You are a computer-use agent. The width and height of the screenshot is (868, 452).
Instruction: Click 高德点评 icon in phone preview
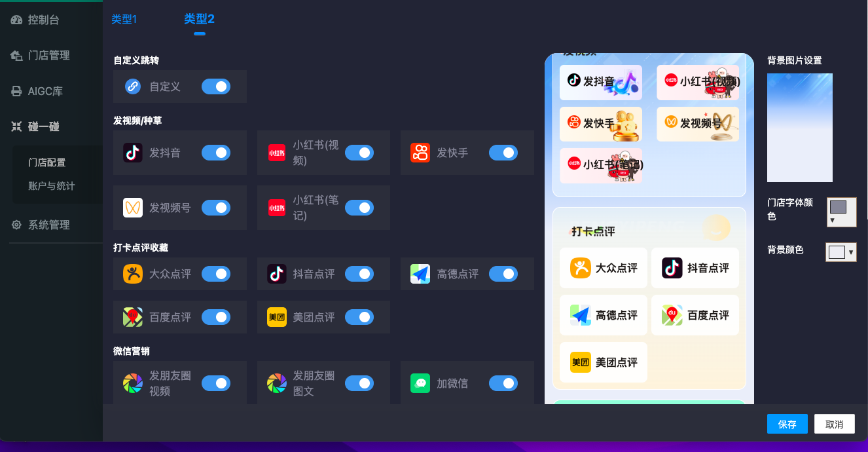pyautogui.click(x=580, y=315)
